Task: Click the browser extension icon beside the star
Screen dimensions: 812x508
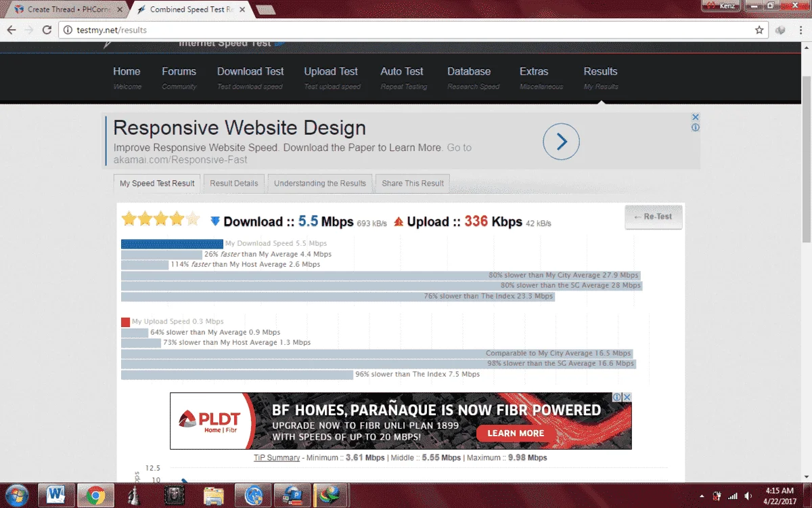Action: pos(780,30)
